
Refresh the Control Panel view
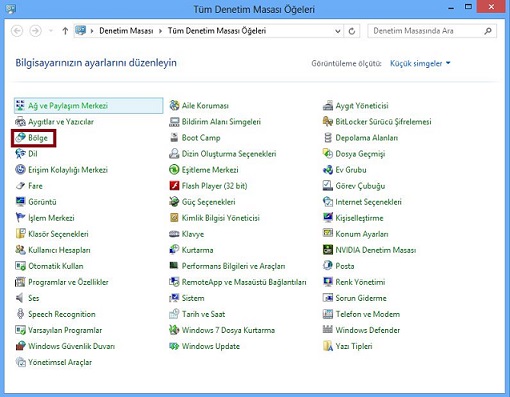(351, 31)
